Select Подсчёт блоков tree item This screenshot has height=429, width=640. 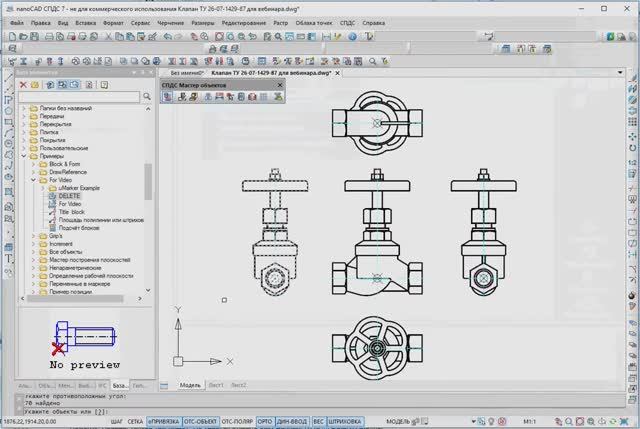point(79,228)
